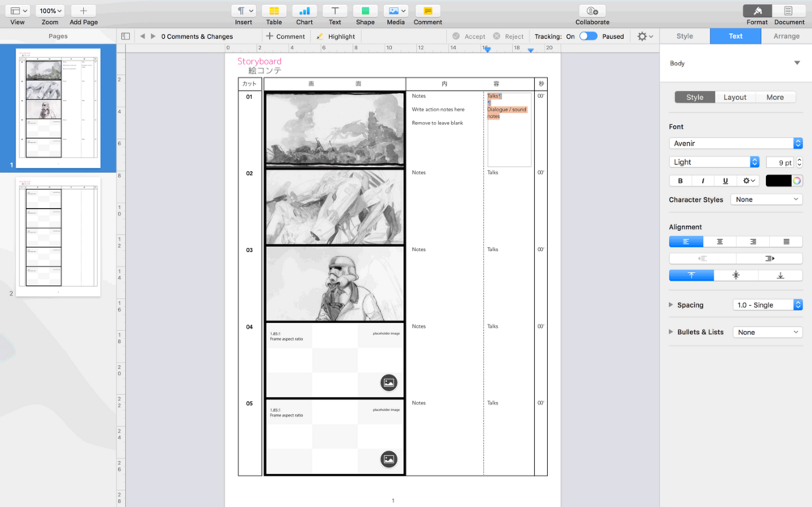This screenshot has width=812, height=507.
Task: Align text to top vertically
Action: (692, 275)
